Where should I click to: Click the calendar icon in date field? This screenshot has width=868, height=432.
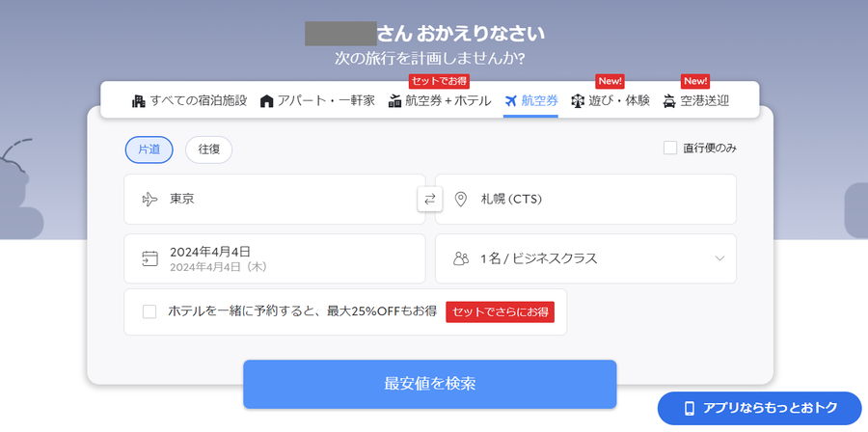click(150, 258)
